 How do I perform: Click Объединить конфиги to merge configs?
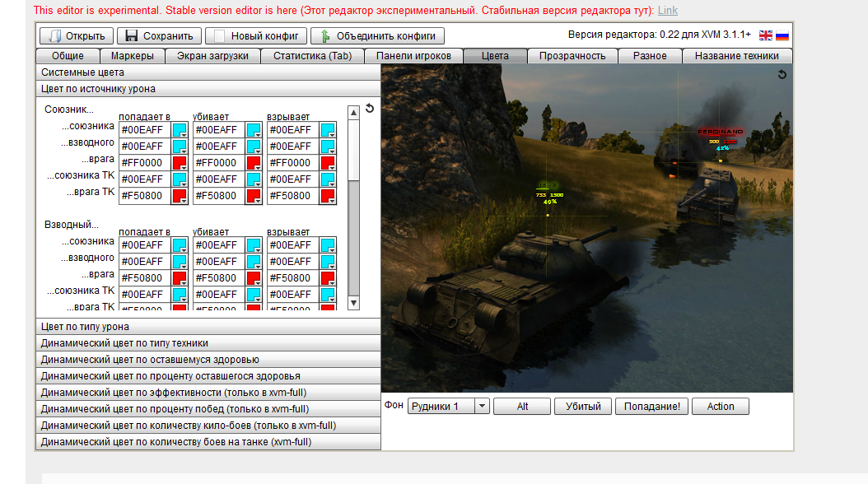coord(377,36)
